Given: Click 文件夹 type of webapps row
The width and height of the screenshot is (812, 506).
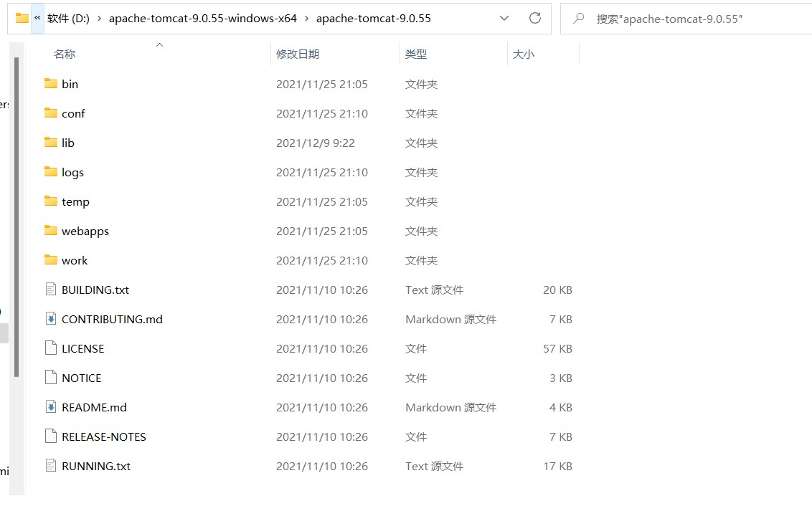Looking at the screenshot, I should coord(421,231).
